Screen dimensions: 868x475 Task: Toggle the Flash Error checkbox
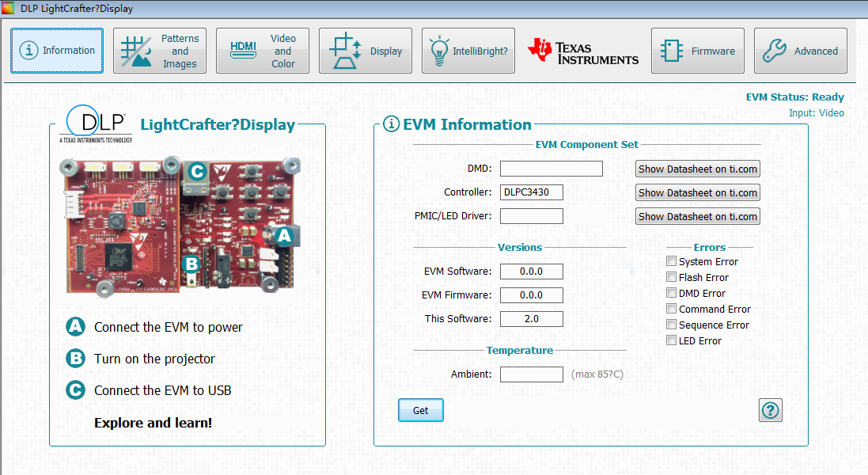[x=671, y=277]
